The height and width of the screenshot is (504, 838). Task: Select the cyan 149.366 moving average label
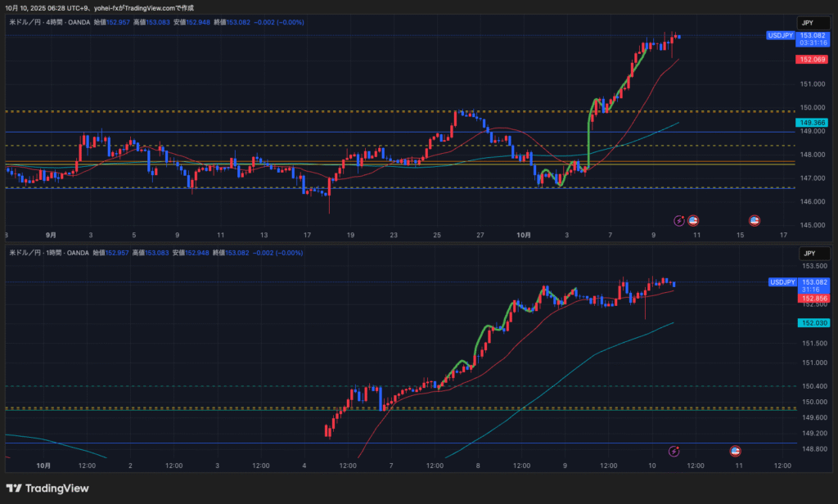click(x=811, y=122)
